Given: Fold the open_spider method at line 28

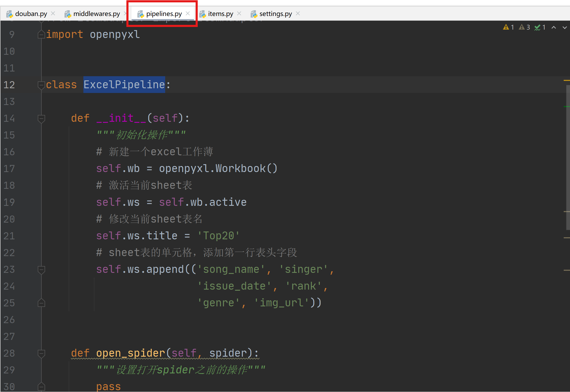Looking at the screenshot, I should (x=41, y=353).
